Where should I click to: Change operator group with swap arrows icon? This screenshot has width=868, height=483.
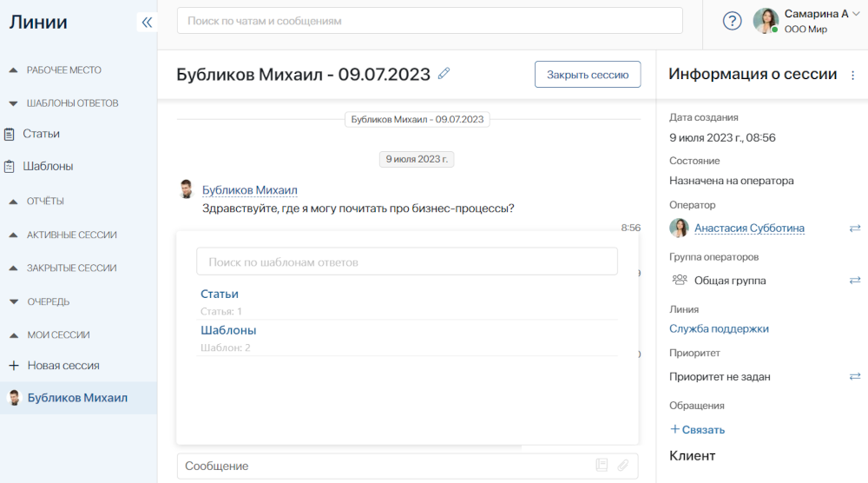[855, 281]
